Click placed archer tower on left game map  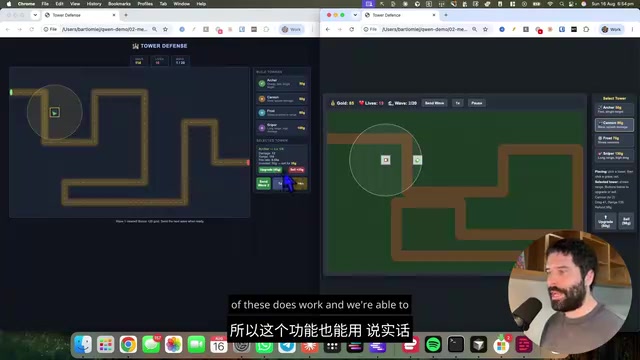(55, 112)
